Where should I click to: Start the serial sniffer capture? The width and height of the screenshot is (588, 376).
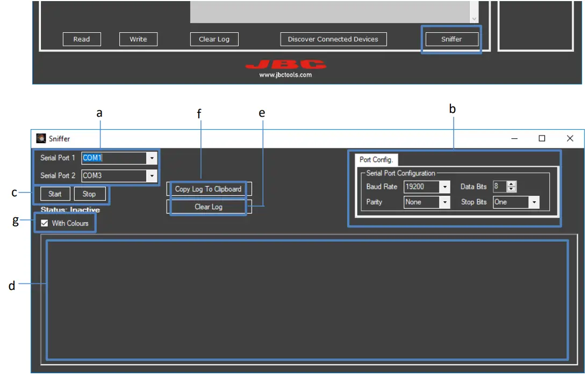click(54, 194)
